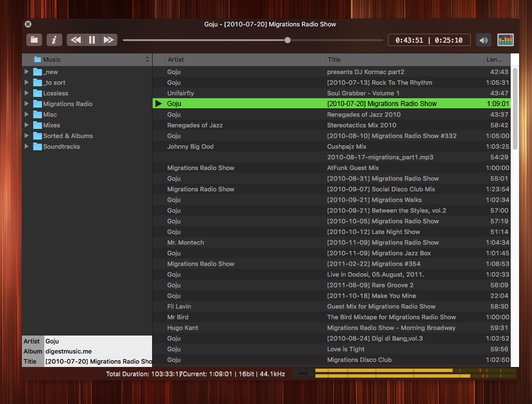The height and width of the screenshot is (404, 532).
Task: Sort by the Length column header
Action: pyautogui.click(x=497, y=59)
